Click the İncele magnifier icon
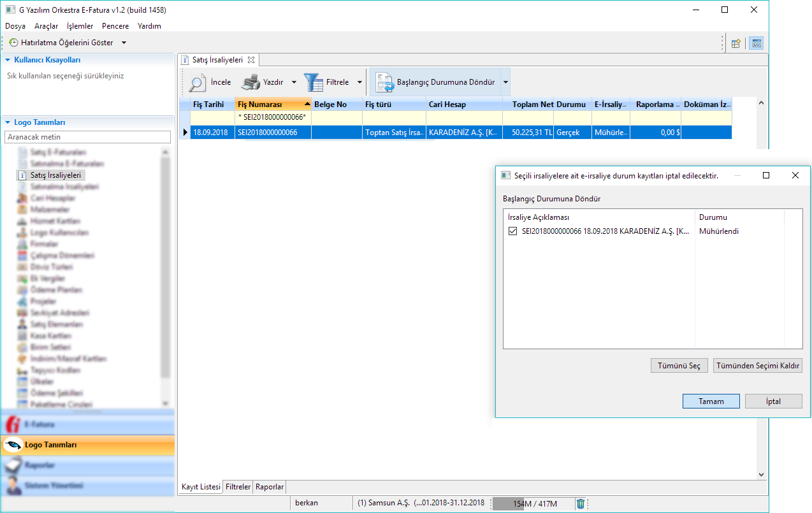812x513 pixels. (x=198, y=82)
